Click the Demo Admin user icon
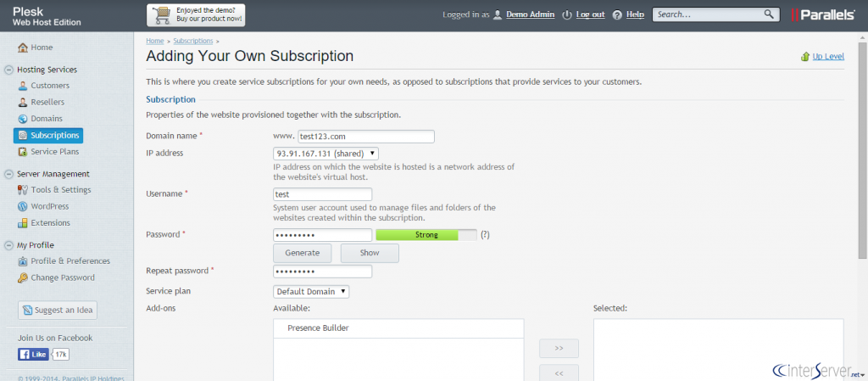This screenshot has height=381, width=868. pyautogui.click(x=498, y=15)
